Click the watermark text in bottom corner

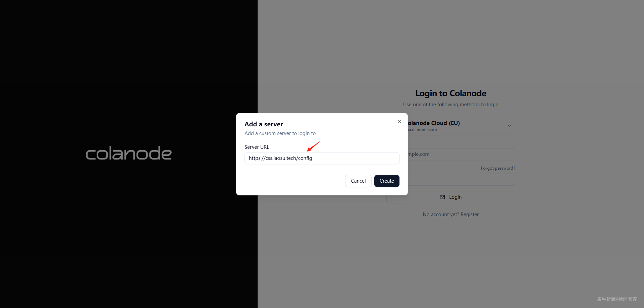(x=617, y=299)
